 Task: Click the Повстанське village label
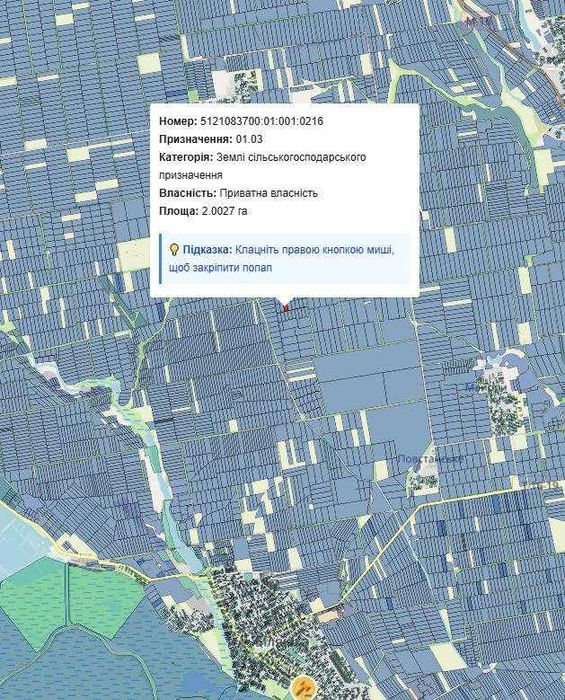[430, 458]
